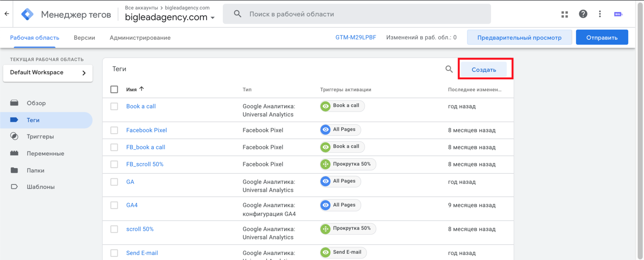Open the bigleadagency.com container dropdown
Screen dimensions: 644x260
[x=170, y=17]
